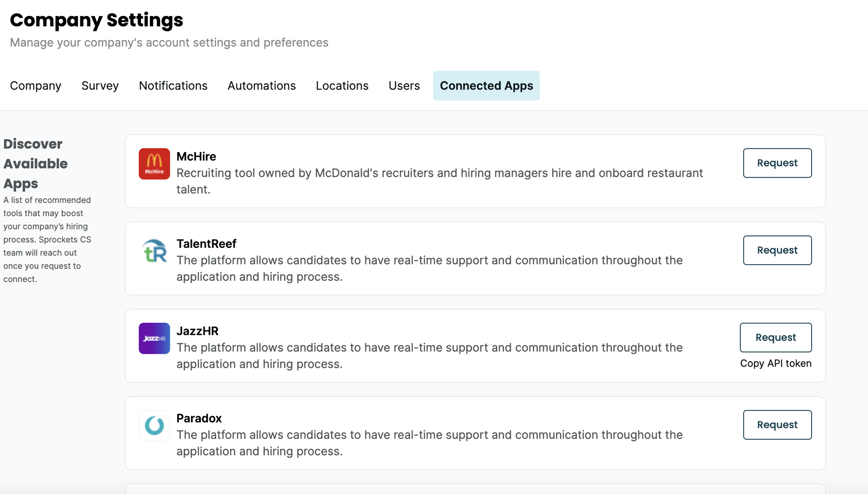The image size is (868, 494).
Task: Select the Locations tab
Action: click(x=342, y=86)
